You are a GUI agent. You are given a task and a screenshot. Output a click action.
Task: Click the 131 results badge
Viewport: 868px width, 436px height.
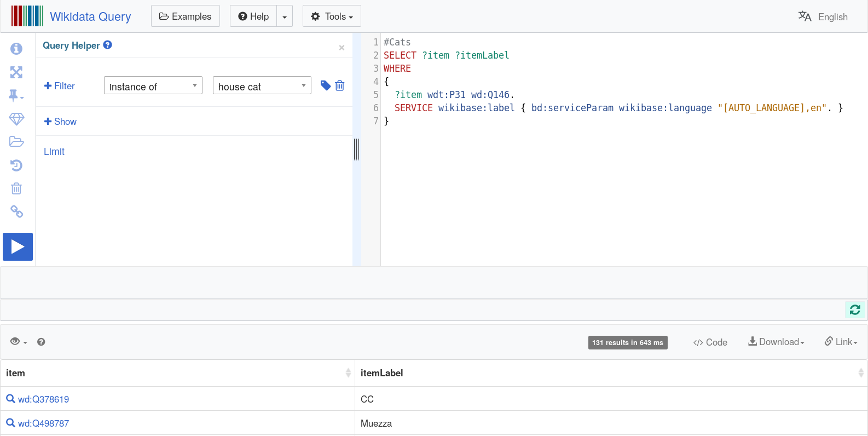point(628,342)
